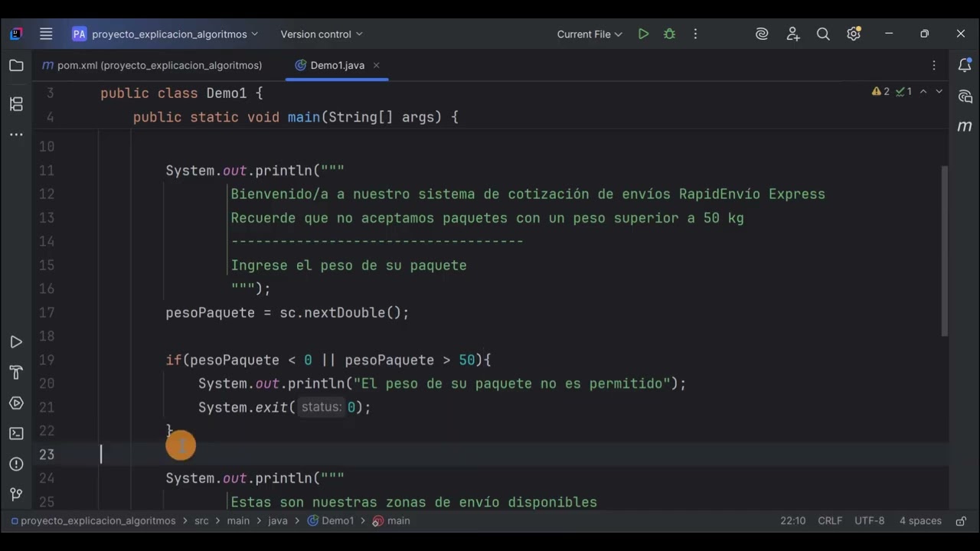Open more run actions menu
The image size is (980, 551).
[x=695, y=34]
